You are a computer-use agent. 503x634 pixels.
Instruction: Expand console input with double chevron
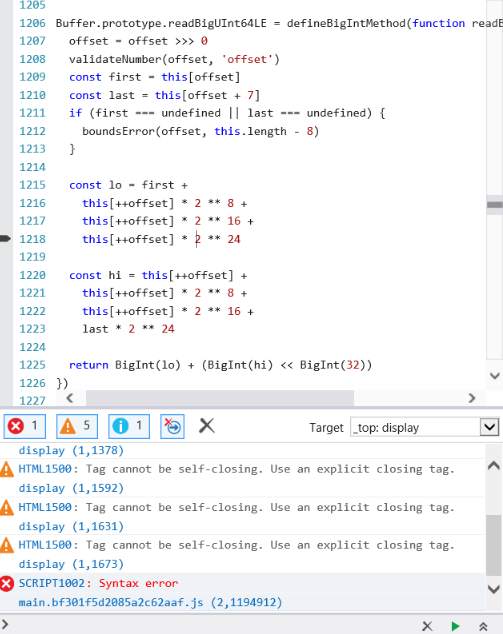pos(484,626)
